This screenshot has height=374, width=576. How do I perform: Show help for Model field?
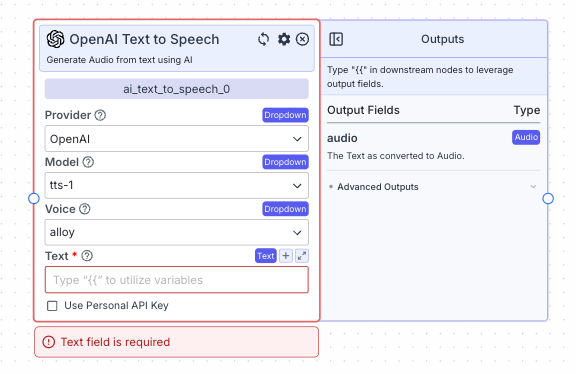(x=88, y=162)
